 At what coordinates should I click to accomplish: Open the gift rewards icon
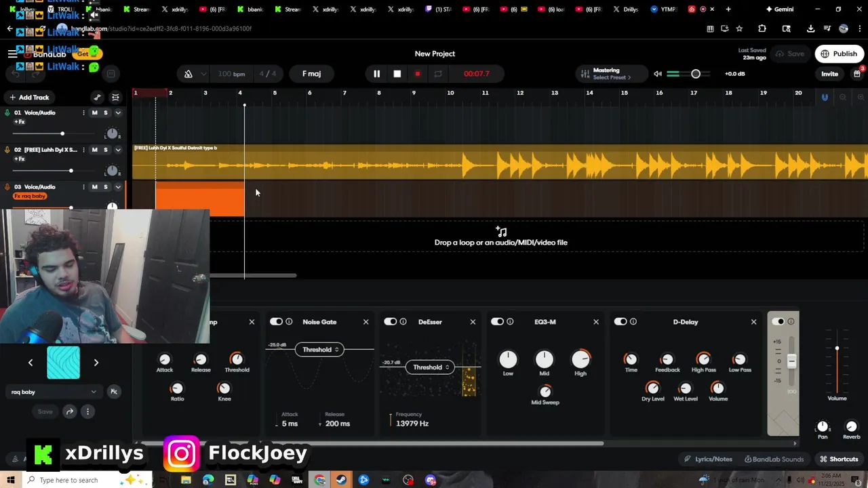coord(857,73)
